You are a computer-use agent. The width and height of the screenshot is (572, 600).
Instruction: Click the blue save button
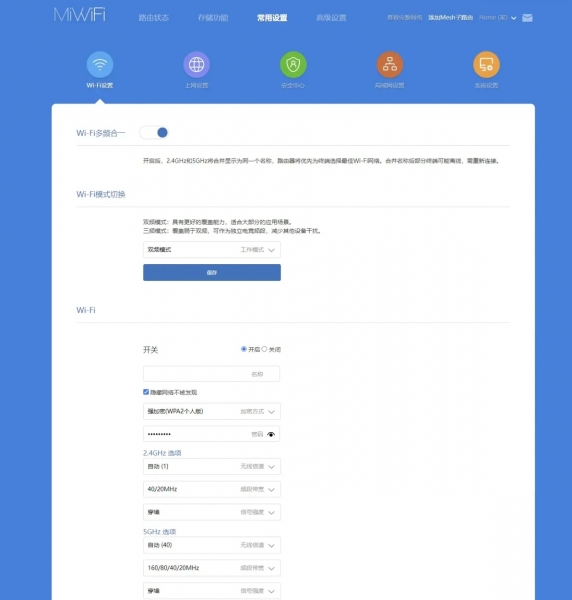(x=212, y=272)
